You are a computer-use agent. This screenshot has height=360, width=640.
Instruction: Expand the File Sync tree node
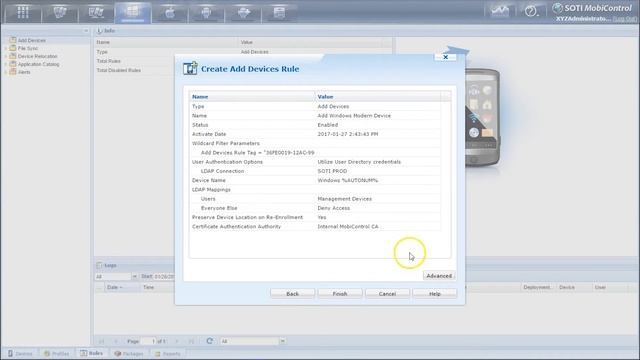[x=6, y=48]
